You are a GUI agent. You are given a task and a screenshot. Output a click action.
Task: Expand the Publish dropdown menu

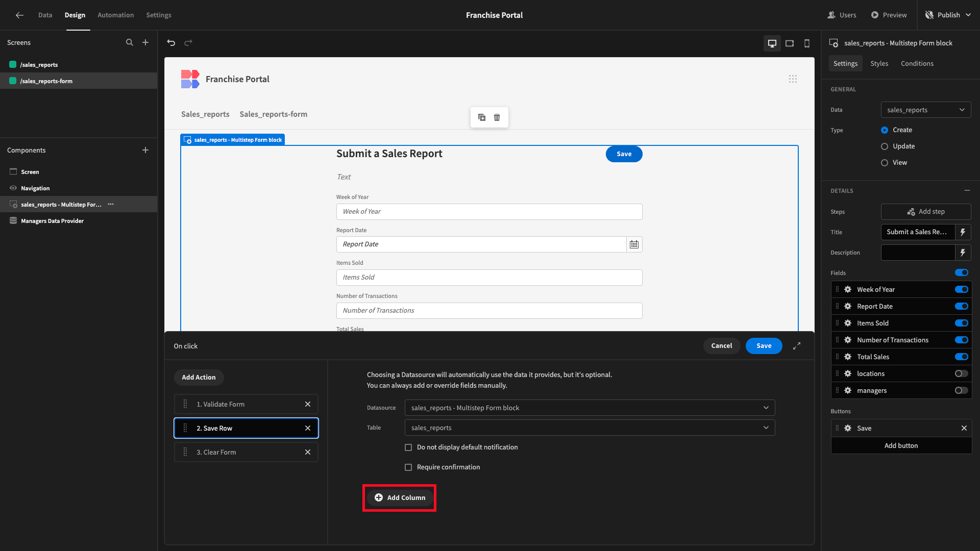pyautogui.click(x=968, y=15)
